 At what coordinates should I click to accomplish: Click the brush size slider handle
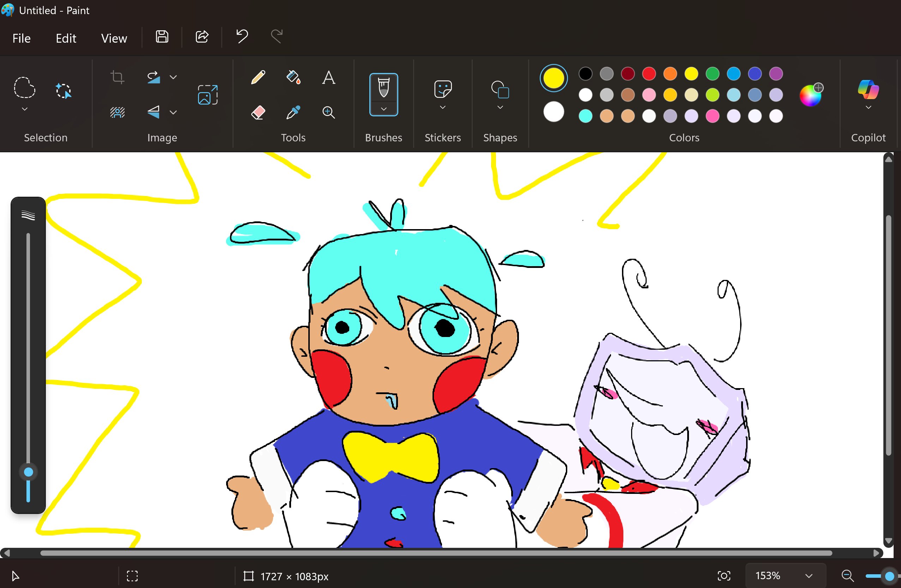28,472
